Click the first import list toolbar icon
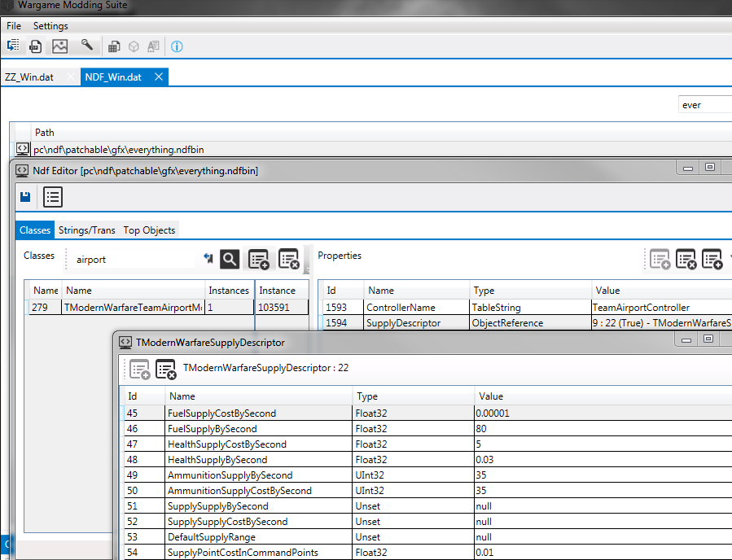This screenshot has width=732, height=560. pos(13,46)
